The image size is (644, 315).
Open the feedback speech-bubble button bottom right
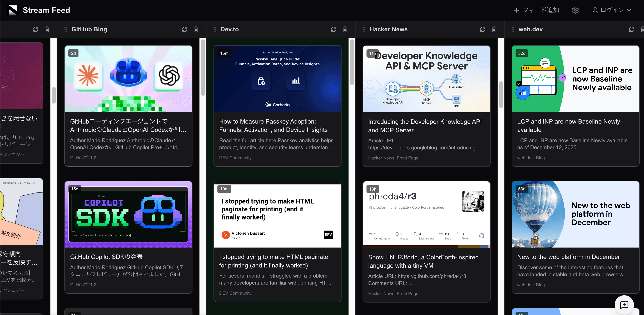[624, 305]
